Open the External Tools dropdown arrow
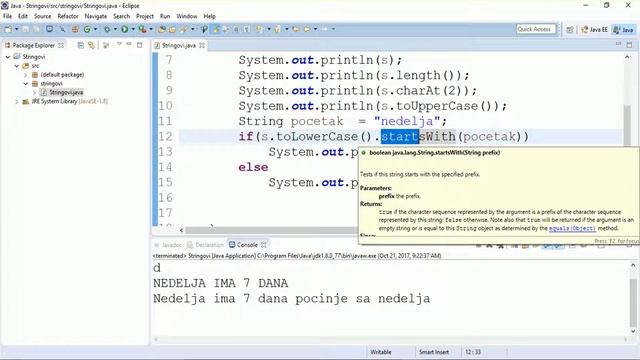Image resolution: width=640 pixels, height=360 pixels. pyautogui.click(x=151, y=29)
